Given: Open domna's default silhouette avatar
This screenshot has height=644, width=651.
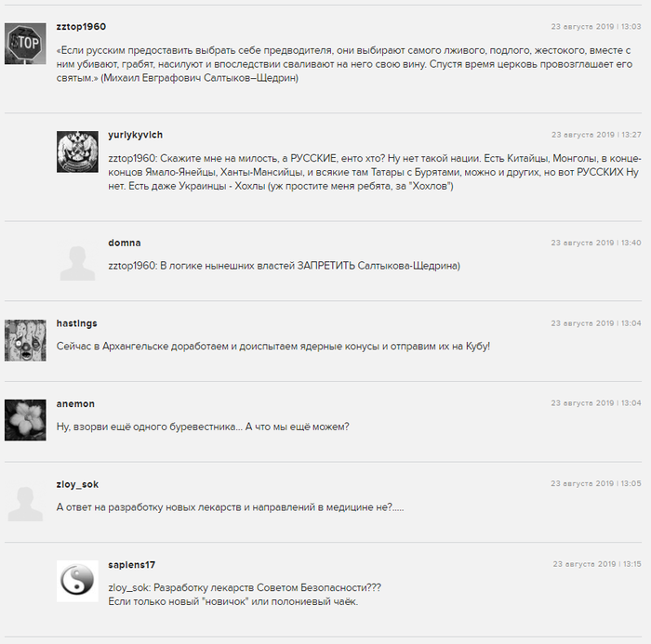Looking at the screenshot, I should [77, 260].
